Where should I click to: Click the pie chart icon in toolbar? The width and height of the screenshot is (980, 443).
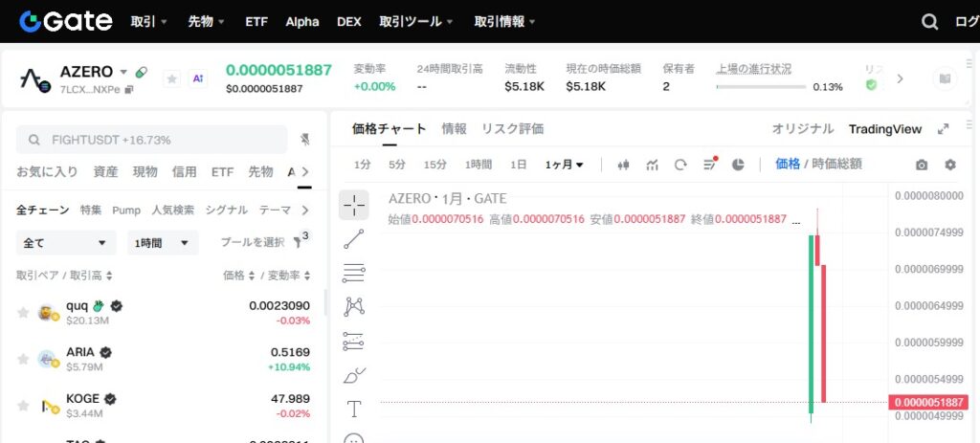click(x=738, y=165)
